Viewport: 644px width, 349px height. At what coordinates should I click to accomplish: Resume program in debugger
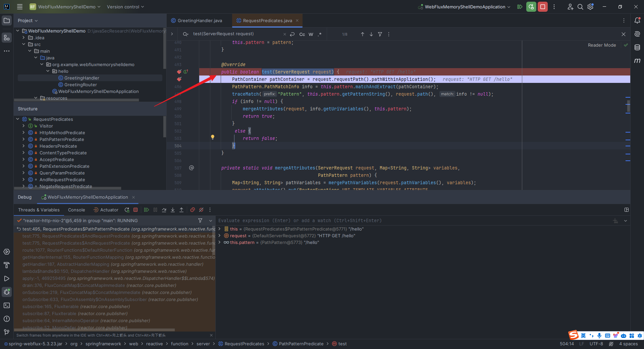pyautogui.click(x=147, y=210)
